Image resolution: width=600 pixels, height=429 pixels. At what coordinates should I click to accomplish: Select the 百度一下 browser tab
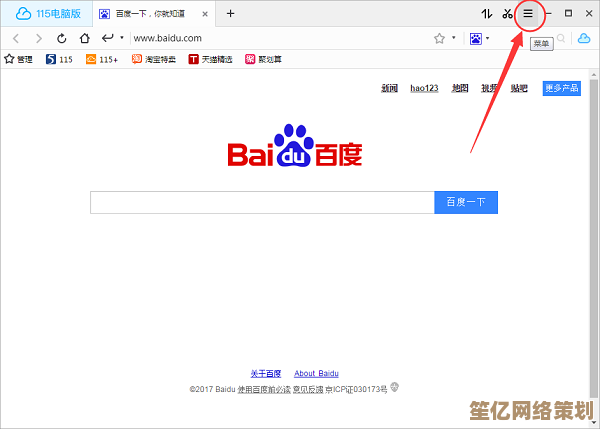pos(150,14)
